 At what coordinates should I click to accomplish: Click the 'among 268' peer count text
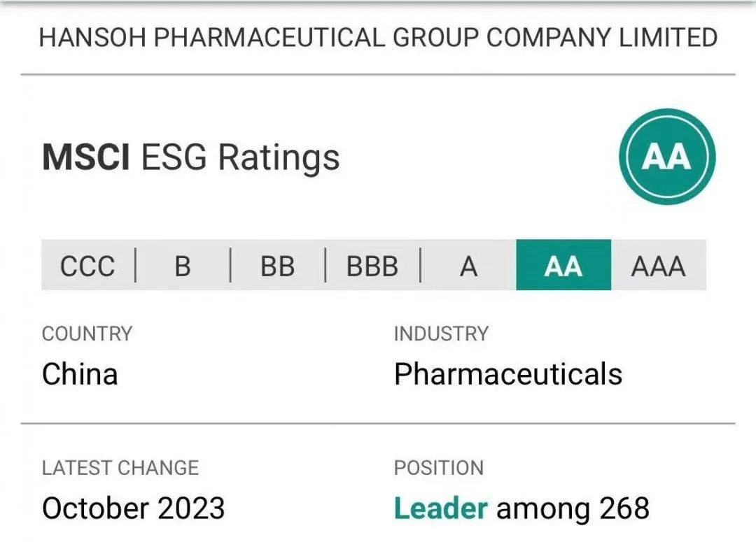pyautogui.click(x=573, y=508)
